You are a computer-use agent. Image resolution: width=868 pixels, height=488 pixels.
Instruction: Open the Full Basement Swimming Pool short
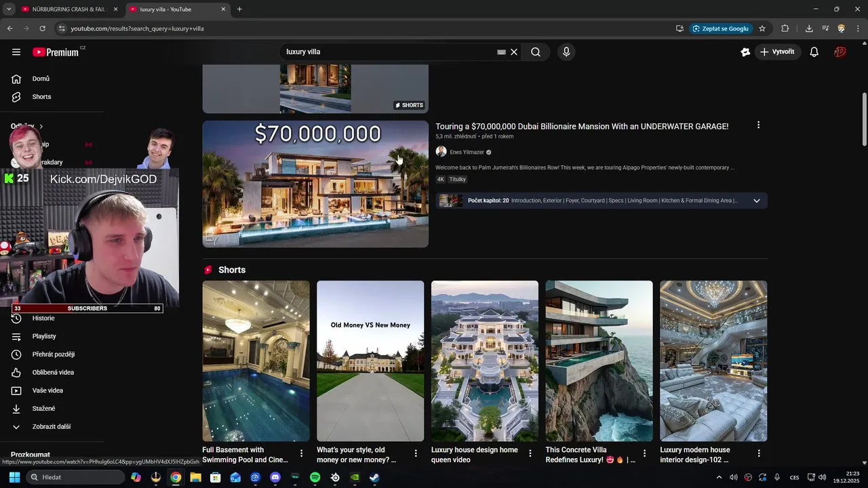click(x=256, y=361)
